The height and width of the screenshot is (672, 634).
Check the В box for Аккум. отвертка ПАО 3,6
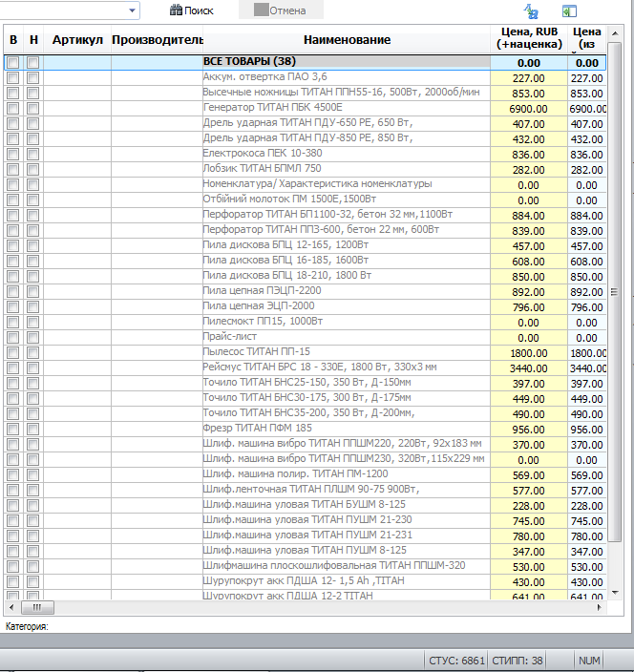(x=12, y=78)
